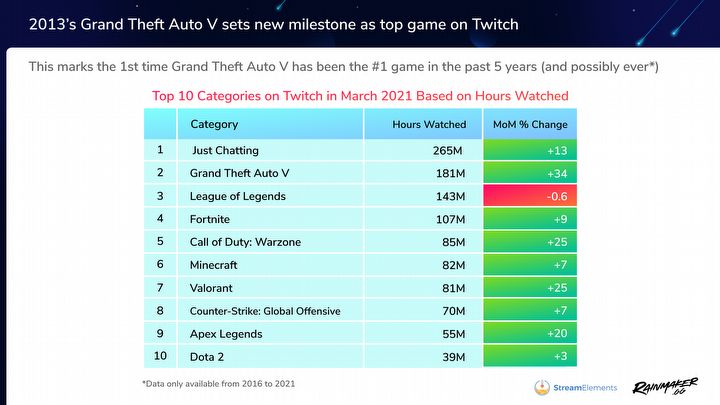
Task: Click the StreamElements rocket logo icon
Action: tap(542, 387)
